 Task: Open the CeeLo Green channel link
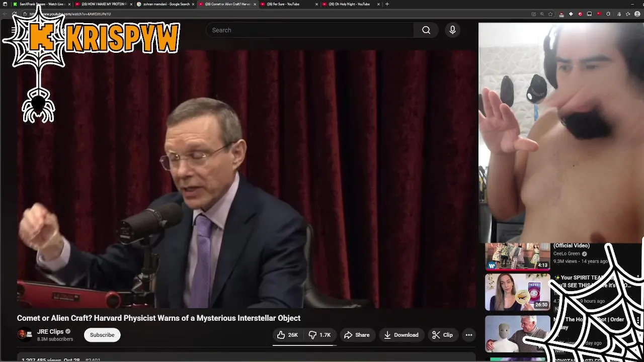coord(567,254)
